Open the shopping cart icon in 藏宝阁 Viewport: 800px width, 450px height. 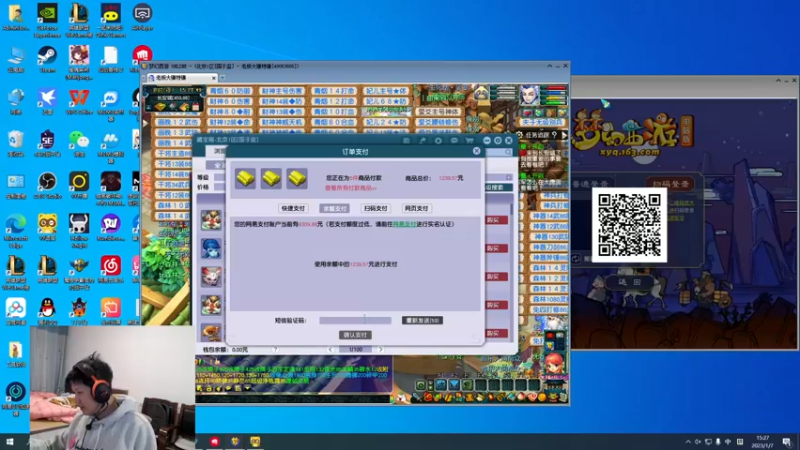tap(469, 140)
